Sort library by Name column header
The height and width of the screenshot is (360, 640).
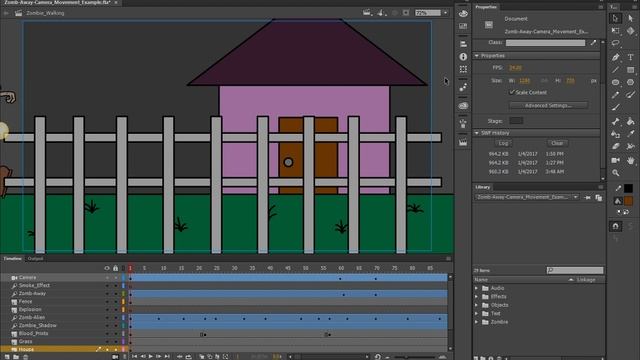(x=481, y=280)
